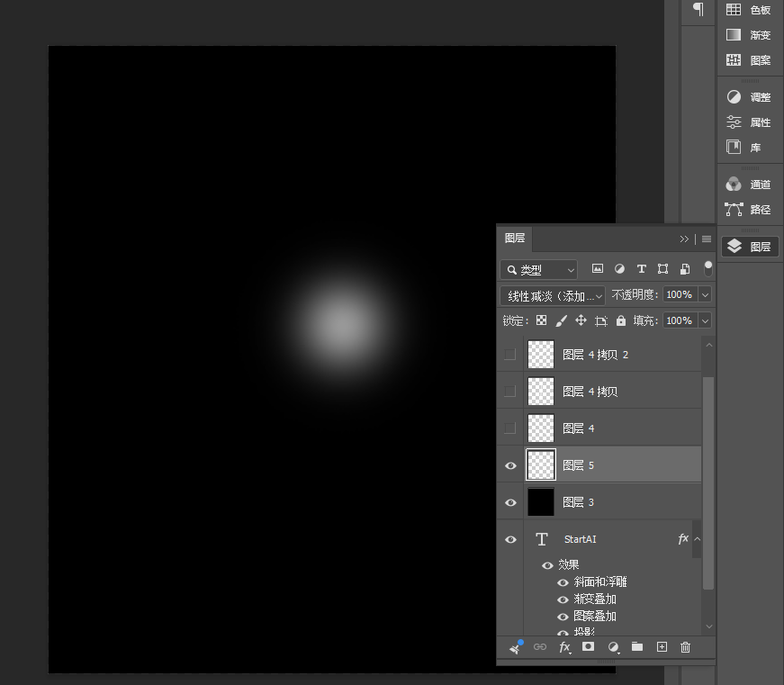Lock image pixels brush icon
The height and width of the screenshot is (685, 784).
click(561, 320)
